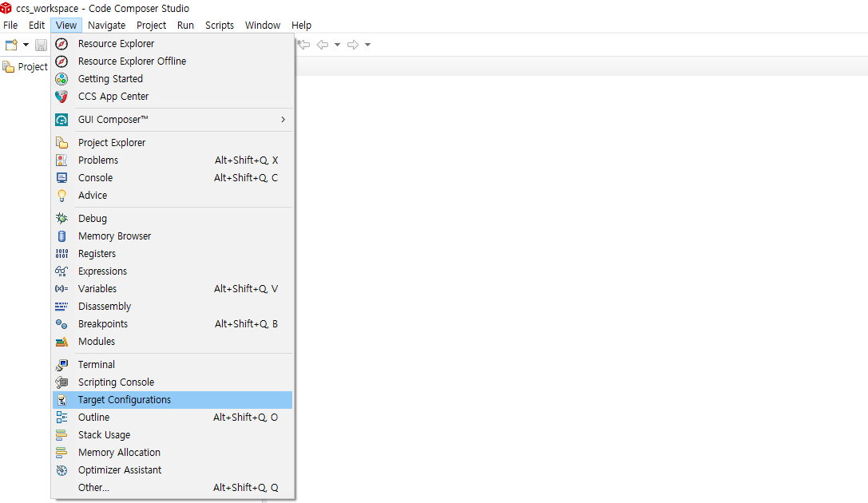Expand the GUI Composer submenu arrow
Viewport: 868px width, 503px height.
click(283, 120)
